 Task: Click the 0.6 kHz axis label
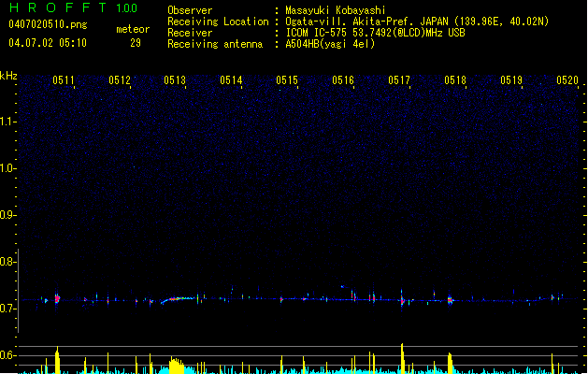click(7, 355)
